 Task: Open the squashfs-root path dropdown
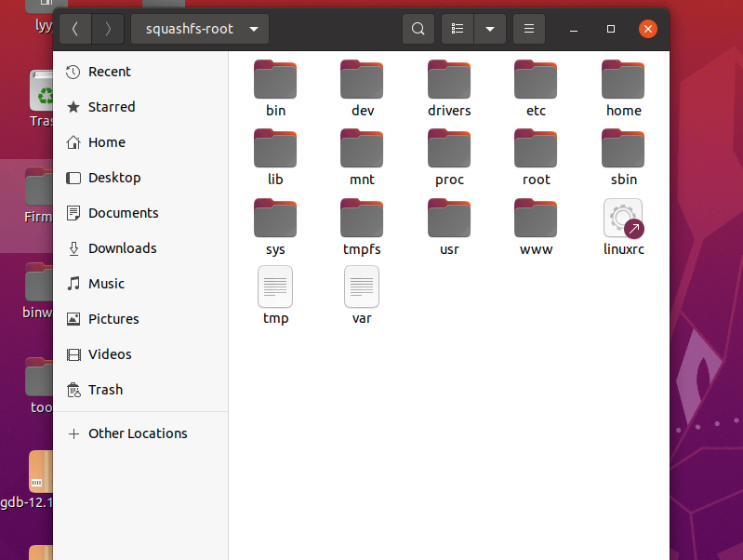pos(200,29)
